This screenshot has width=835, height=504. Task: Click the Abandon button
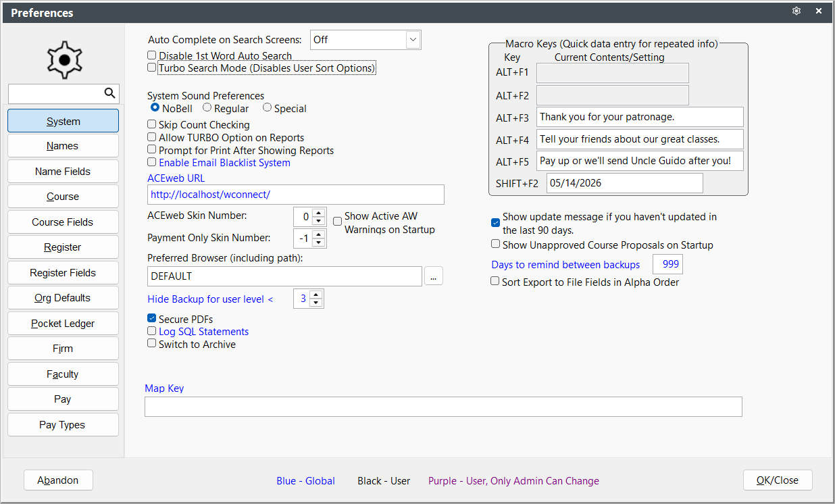click(58, 480)
